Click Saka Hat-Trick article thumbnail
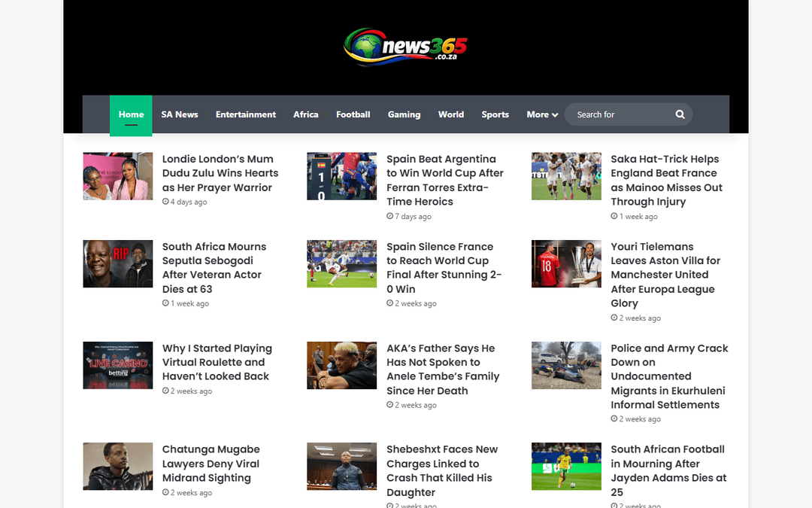This screenshot has width=812, height=508. (567, 176)
